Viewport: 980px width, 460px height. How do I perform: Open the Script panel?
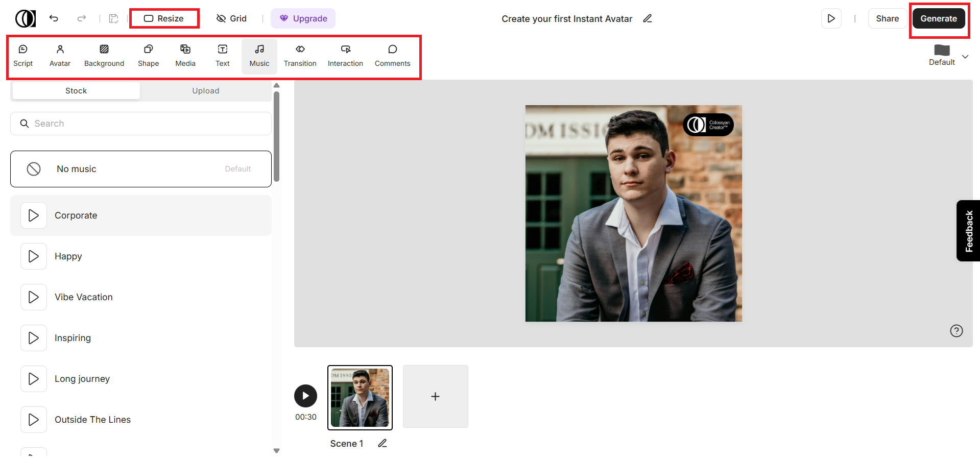23,55
